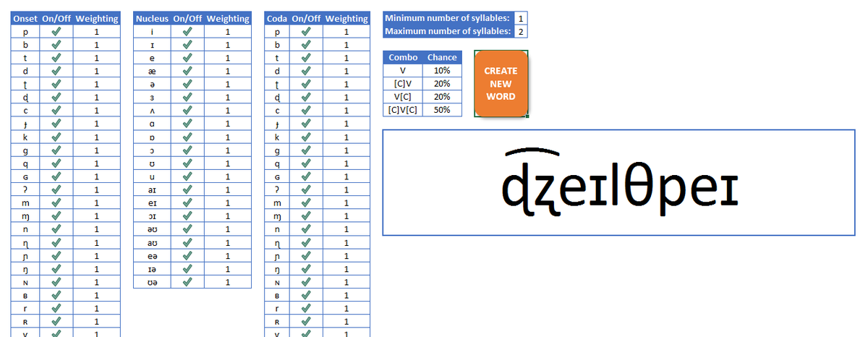Click the Coda column header
Image resolution: width=868 pixels, height=337 pixels.
(277, 19)
